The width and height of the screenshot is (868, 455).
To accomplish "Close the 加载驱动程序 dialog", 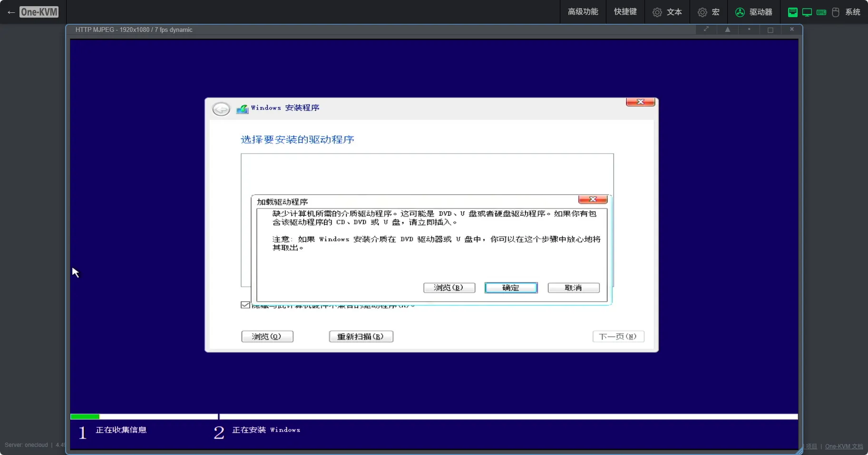I will tap(593, 199).
